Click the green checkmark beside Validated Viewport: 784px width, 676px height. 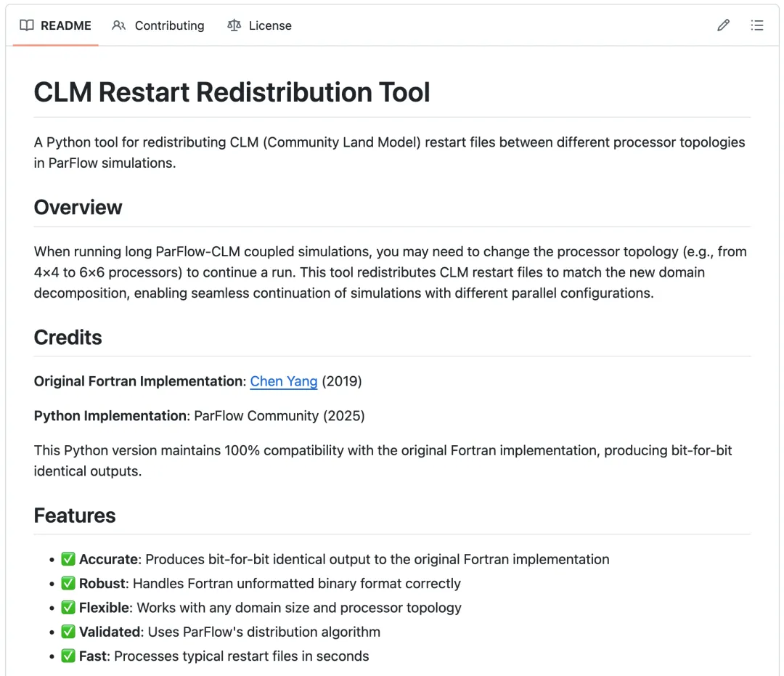pyautogui.click(x=68, y=632)
